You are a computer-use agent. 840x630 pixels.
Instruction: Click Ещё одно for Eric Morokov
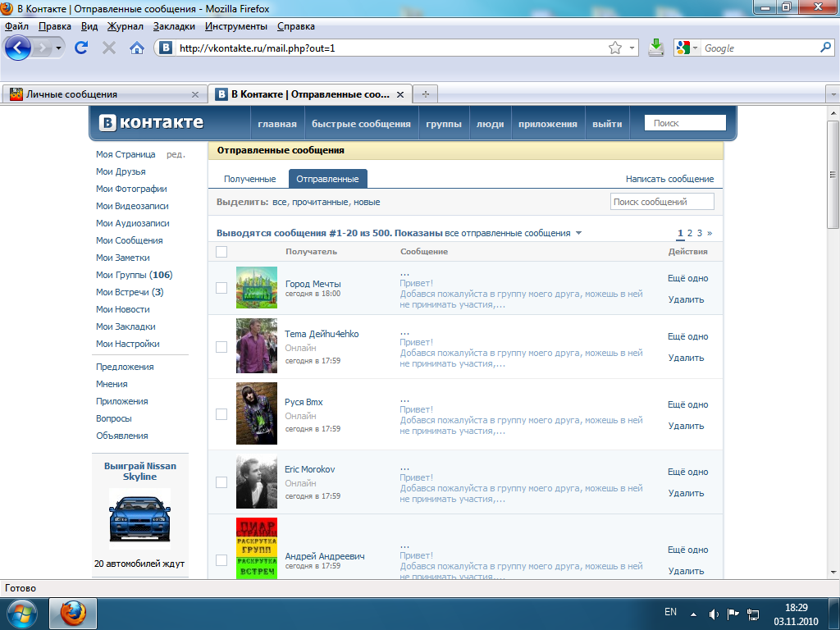click(688, 472)
